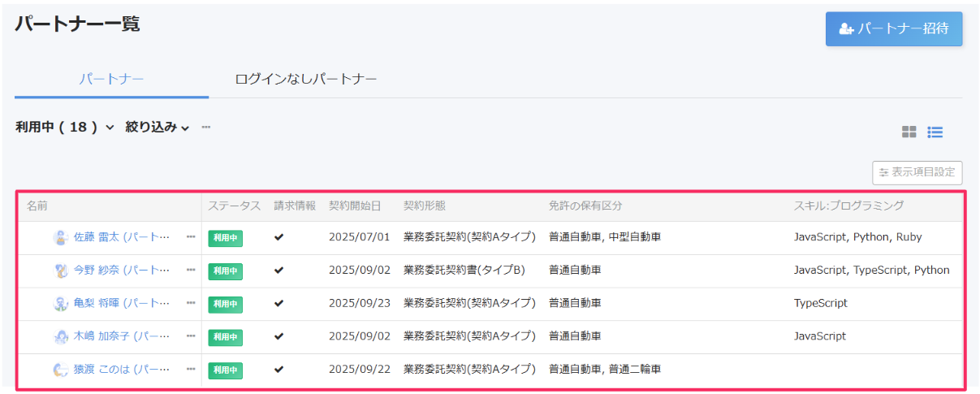980x394 pixels.
Task: Click the パートナー招待 button
Action: point(894,28)
